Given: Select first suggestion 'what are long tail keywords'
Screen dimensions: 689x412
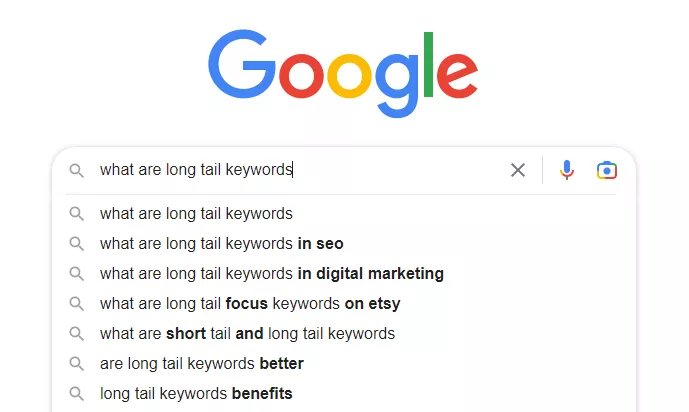Looking at the screenshot, I should point(344,214).
